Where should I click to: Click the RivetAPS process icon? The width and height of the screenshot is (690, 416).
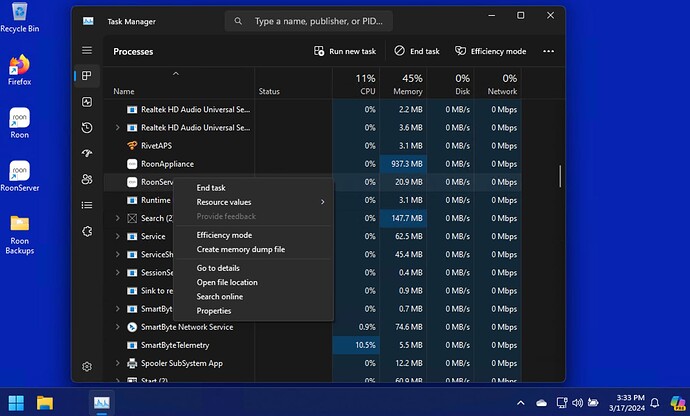click(x=132, y=146)
